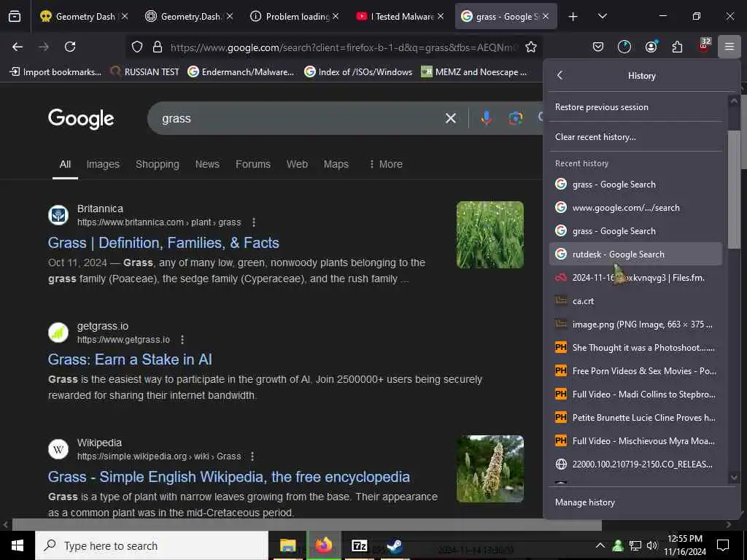Image resolution: width=747 pixels, height=560 pixels.
Task: Open MEMZ and Noescape bookmark
Action: pos(474,72)
